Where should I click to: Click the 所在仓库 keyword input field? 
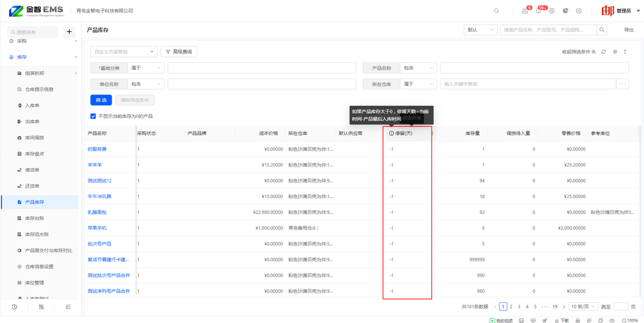tap(529, 84)
